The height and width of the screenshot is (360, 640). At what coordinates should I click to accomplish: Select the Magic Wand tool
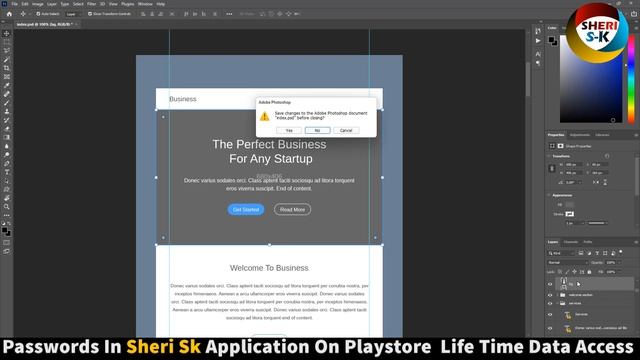pos(7,60)
